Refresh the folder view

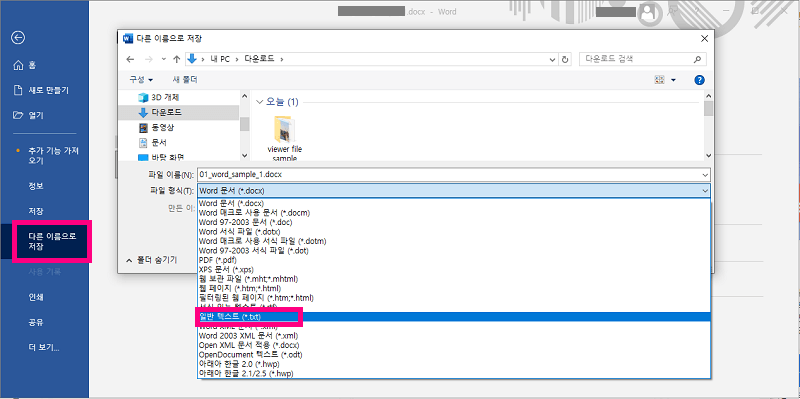pos(565,59)
